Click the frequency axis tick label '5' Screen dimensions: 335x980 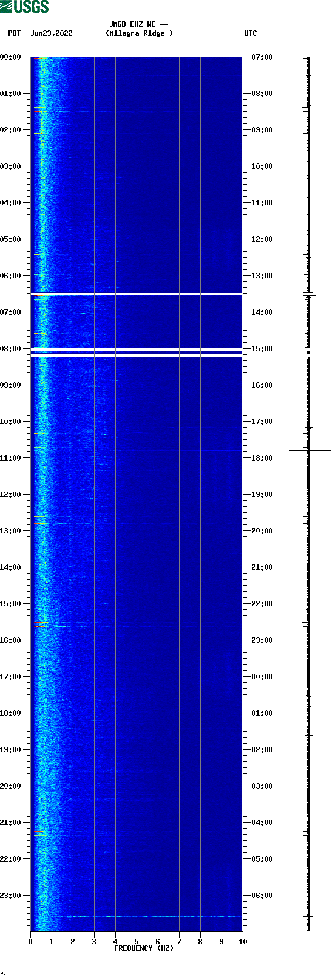coord(137,942)
